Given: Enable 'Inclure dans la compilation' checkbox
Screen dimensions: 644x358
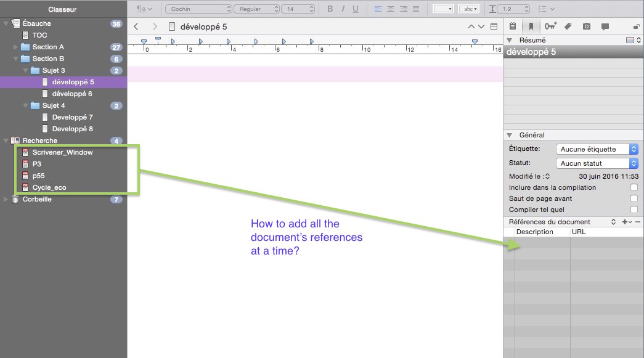Looking at the screenshot, I should (x=634, y=187).
